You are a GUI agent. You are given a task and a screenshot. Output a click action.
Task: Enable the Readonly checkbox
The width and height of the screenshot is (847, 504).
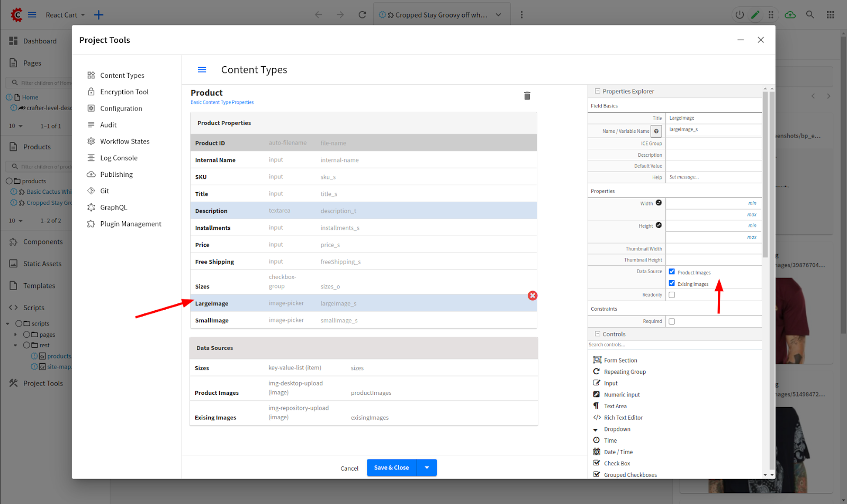(x=672, y=295)
